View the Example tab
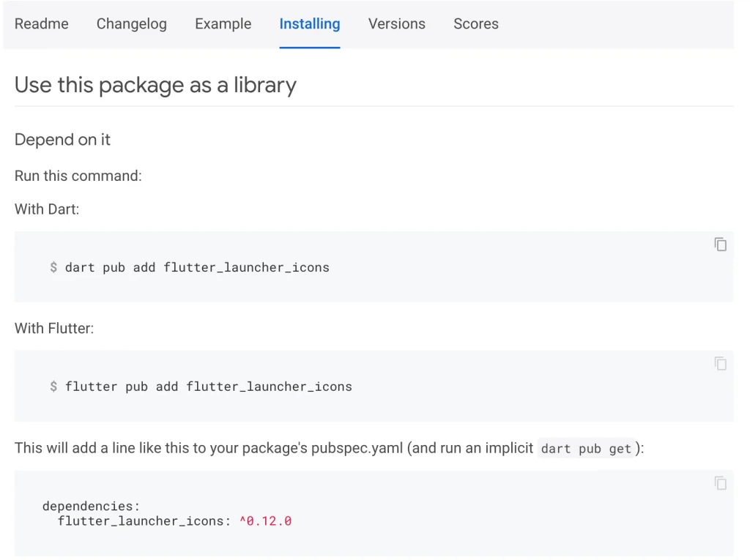The image size is (750, 560). pos(223,23)
